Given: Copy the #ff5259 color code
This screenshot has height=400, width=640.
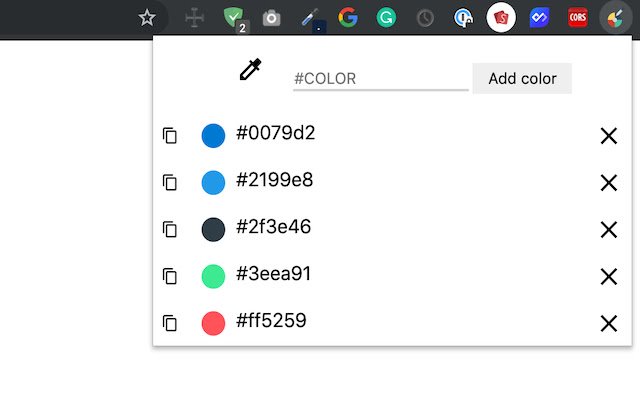Looking at the screenshot, I should [x=170, y=323].
